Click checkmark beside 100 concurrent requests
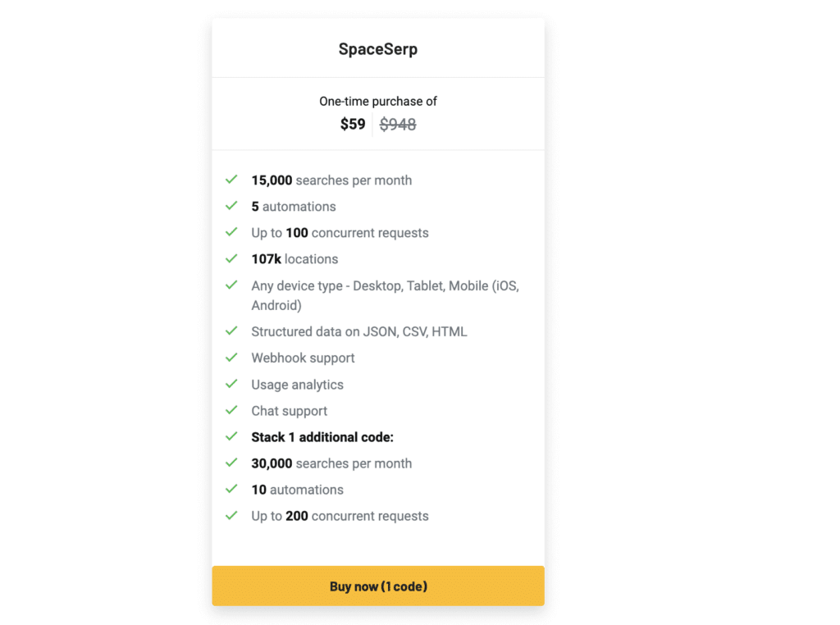 (232, 232)
